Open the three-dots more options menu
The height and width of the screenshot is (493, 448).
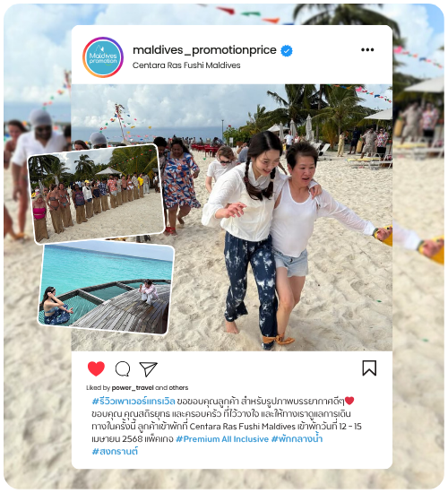click(x=367, y=49)
